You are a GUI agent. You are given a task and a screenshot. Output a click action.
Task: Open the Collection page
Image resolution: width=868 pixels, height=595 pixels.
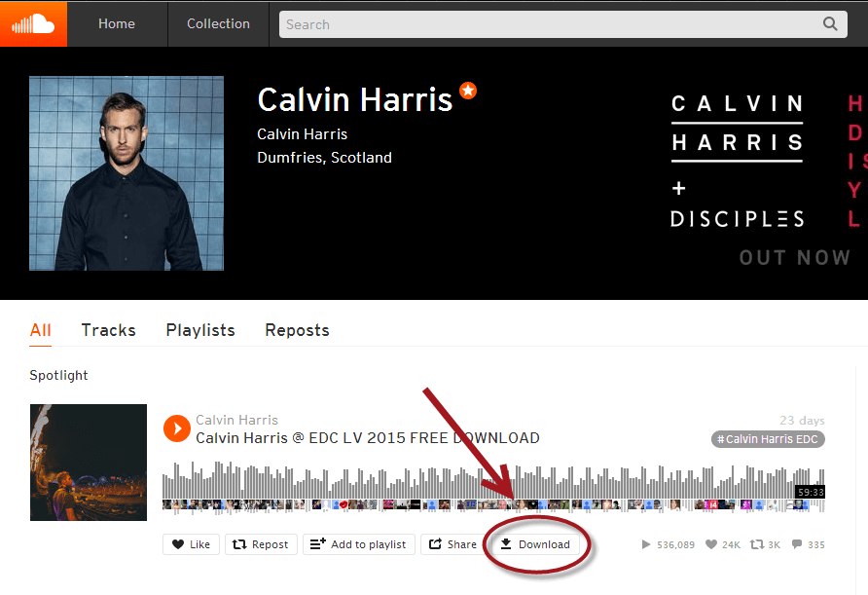[x=218, y=23]
